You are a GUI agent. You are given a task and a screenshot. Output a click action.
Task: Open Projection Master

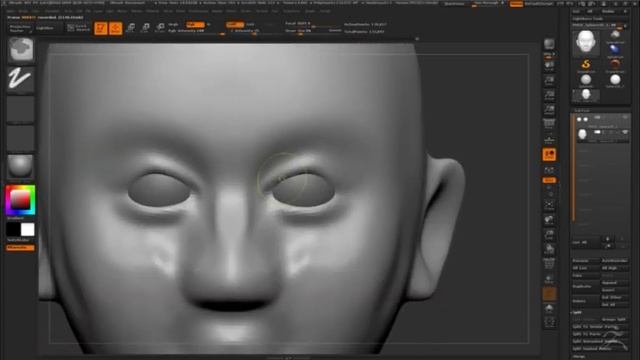20,28
